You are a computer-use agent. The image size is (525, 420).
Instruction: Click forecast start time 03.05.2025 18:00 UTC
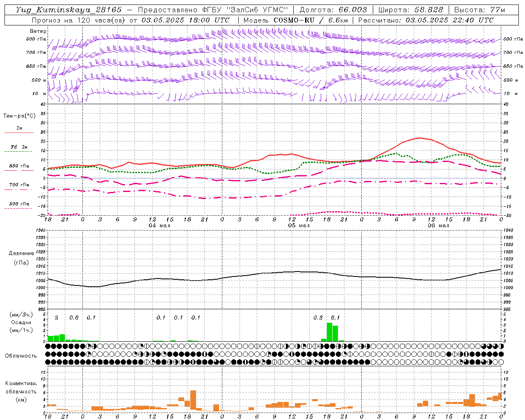[185, 20]
